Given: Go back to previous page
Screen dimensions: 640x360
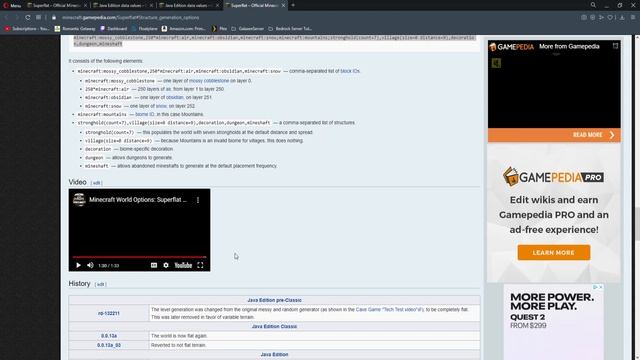Looking at the screenshot, I should click(6, 18).
